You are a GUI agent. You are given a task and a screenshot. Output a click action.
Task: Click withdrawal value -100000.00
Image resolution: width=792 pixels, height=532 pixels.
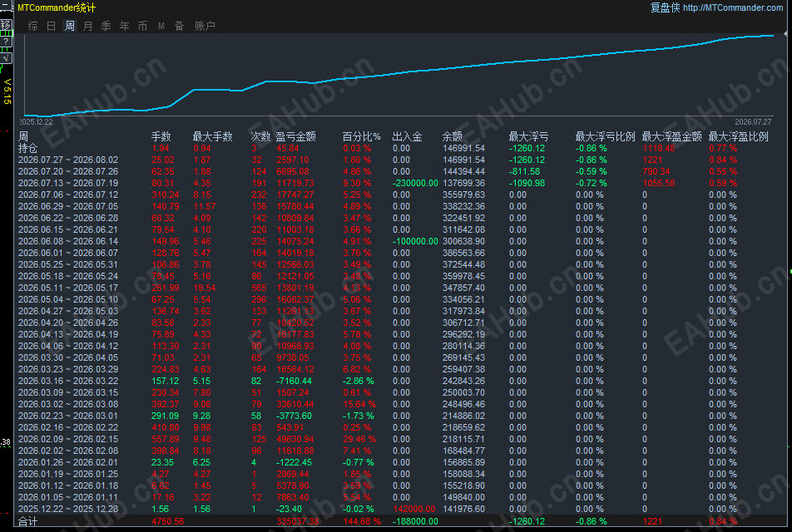[x=415, y=241]
